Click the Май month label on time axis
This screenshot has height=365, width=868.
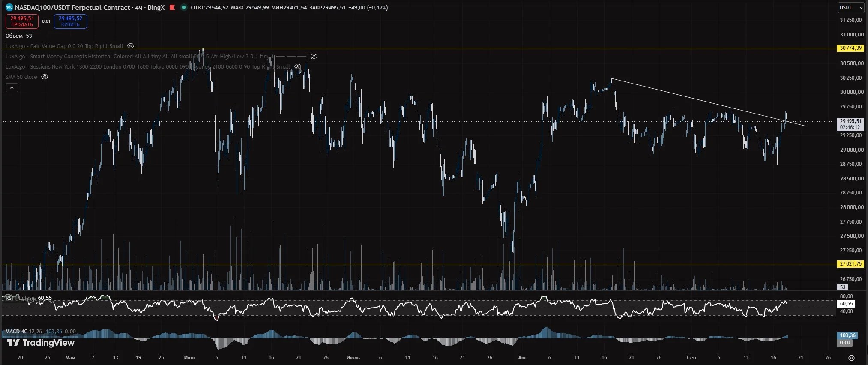(x=70, y=357)
